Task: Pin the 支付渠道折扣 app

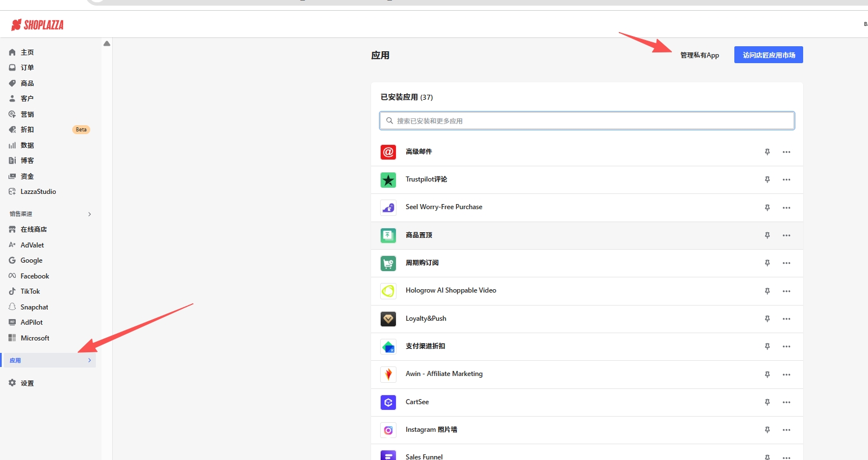Action: pos(767,347)
